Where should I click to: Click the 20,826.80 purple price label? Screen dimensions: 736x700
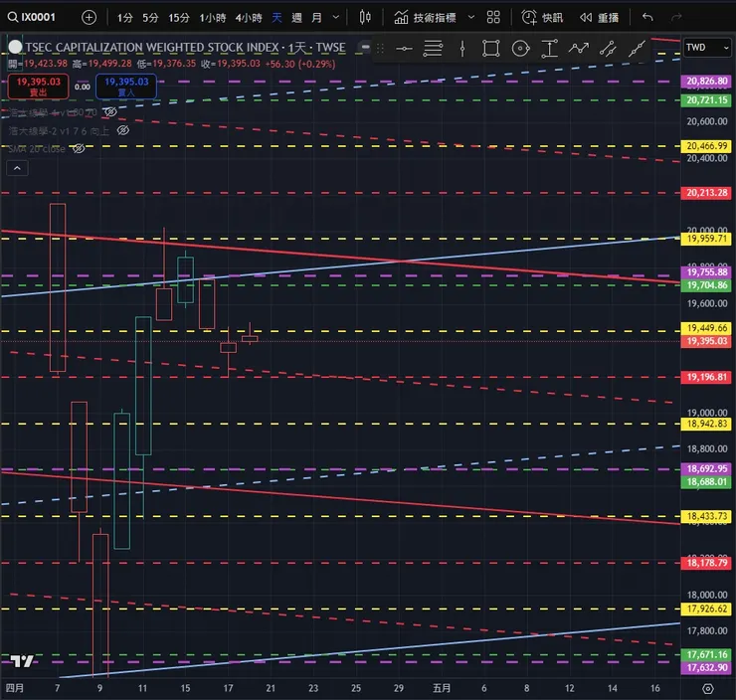tap(706, 82)
